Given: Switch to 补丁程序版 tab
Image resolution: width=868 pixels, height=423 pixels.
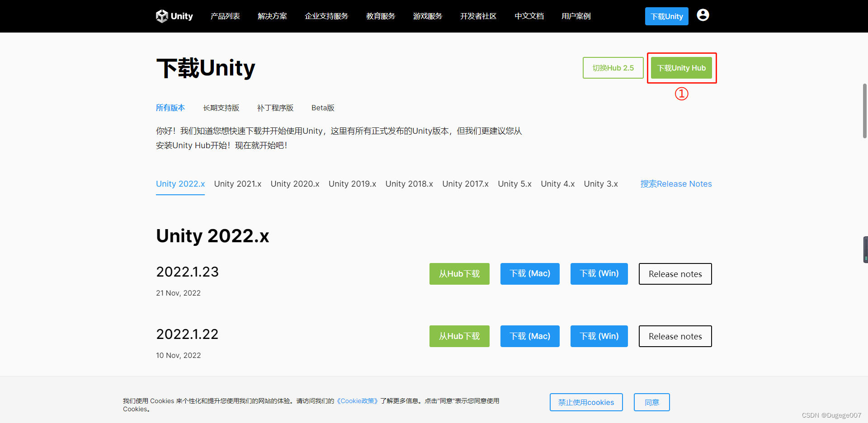Looking at the screenshot, I should [275, 108].
